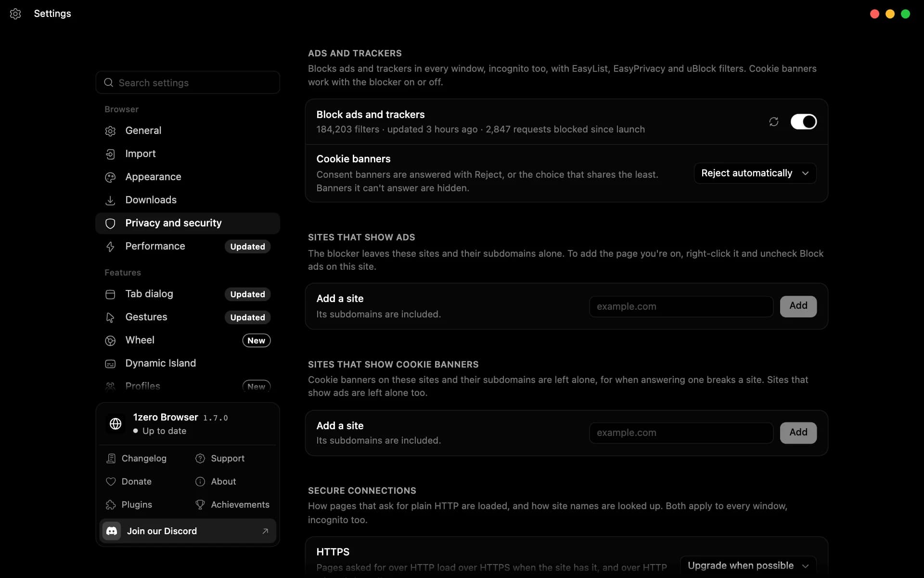Click Add button under Sites That Show Cookie Banners

coord(798,433)
